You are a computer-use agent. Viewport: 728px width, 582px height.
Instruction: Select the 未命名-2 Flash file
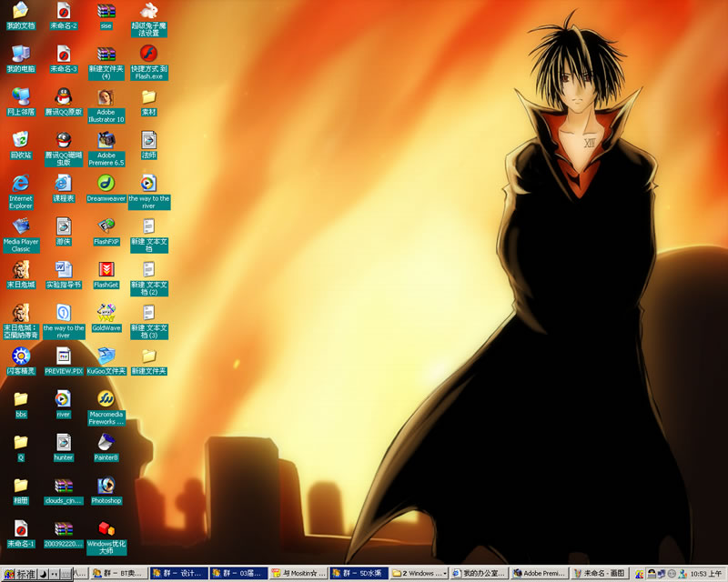tap(64, 15)
